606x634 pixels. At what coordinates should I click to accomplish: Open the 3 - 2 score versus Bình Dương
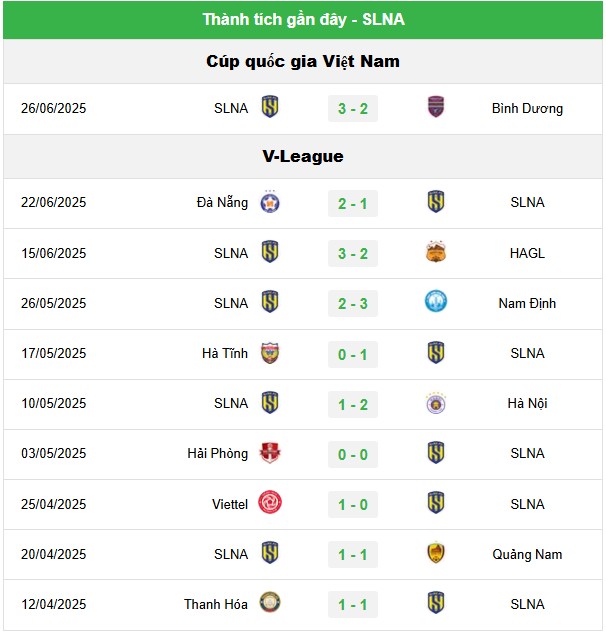click(x=353, y=108)
